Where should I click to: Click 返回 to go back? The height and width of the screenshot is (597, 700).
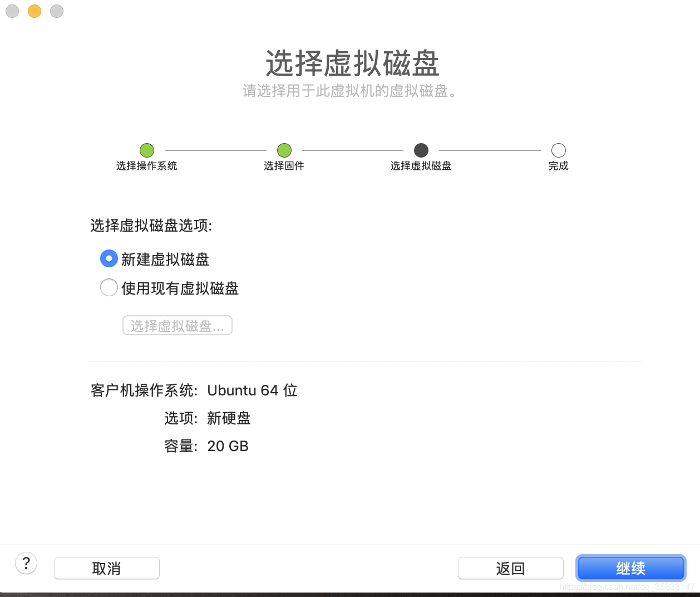coord(510,568)
